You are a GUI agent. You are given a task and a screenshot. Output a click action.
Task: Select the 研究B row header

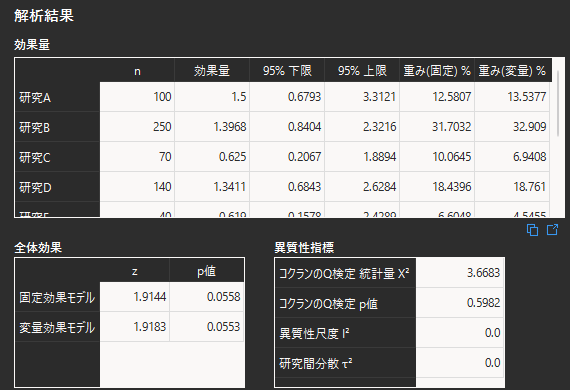(57, 127)
